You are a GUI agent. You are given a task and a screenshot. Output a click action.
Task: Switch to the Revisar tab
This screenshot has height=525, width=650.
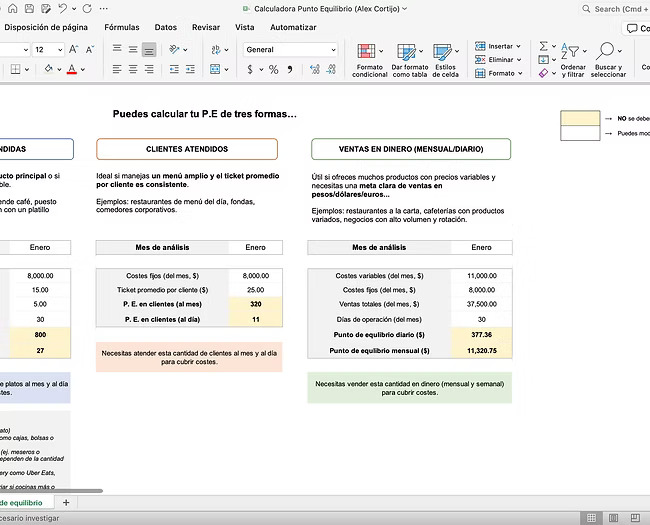206,27
